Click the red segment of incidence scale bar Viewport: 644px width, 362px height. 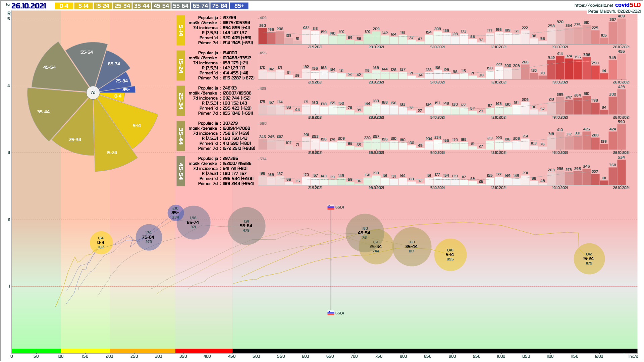(204, 351)
